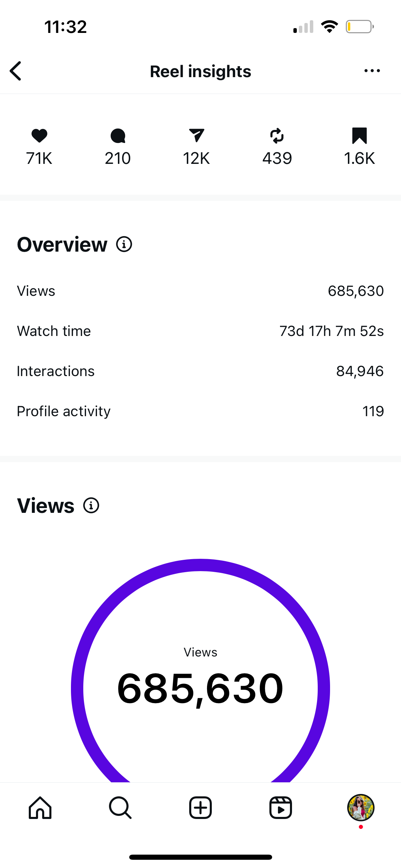Tap the Profile activity row
Image resolution: width=401 pixels, height=868 pixels.
click(x=200, y=411)
